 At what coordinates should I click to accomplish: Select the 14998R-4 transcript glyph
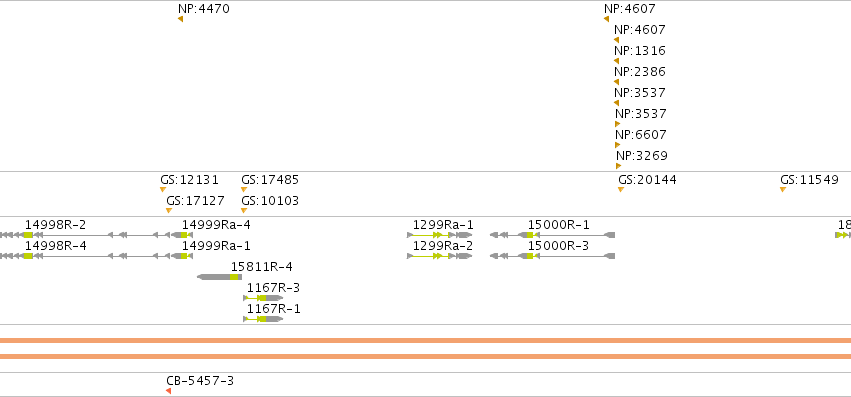coord(85,256)
